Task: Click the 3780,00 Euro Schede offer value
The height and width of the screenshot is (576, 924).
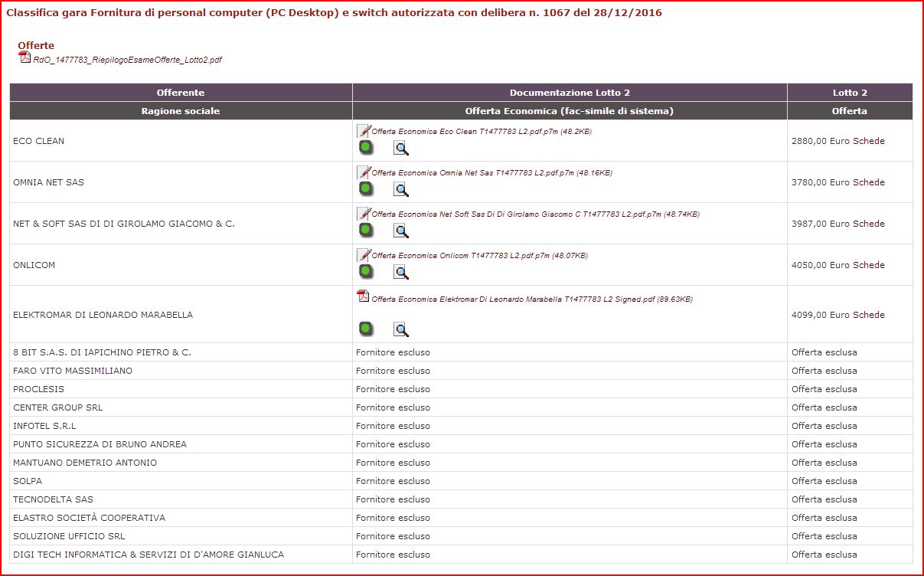Action: point(838,182)
